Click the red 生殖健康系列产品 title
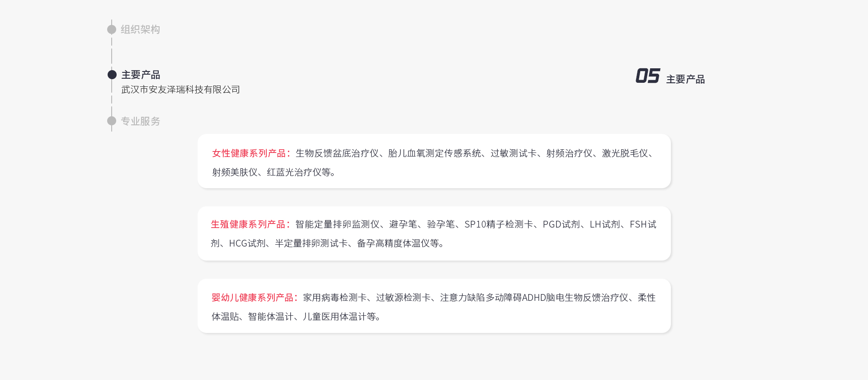The height and width of the screenshot is (380, 868). [x=248, y=224]
